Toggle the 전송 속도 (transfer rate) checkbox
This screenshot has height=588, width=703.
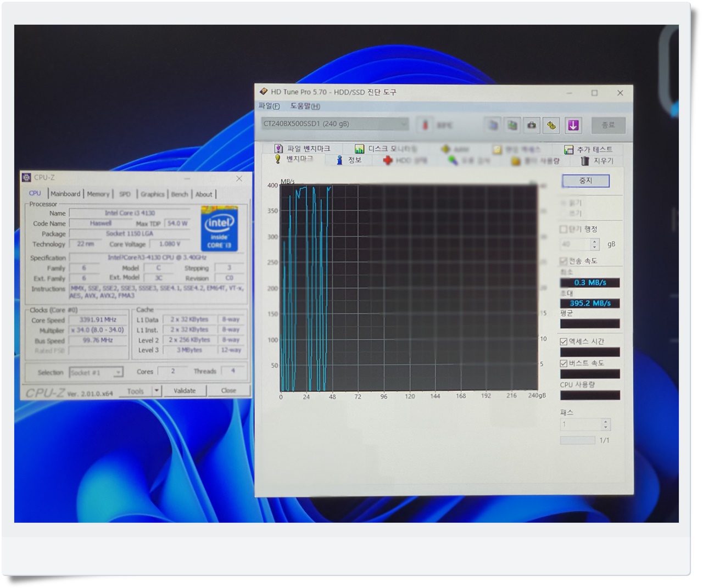tap(563, 261)
